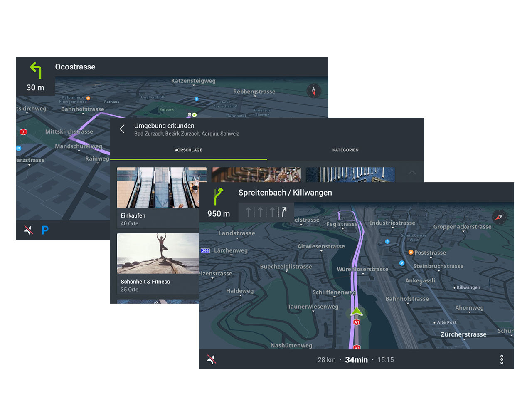The width and height of the screenshot is (532, 416).
Task: Select the parking "P" icon in the bottom bar
Action: [x=45, y=230]
